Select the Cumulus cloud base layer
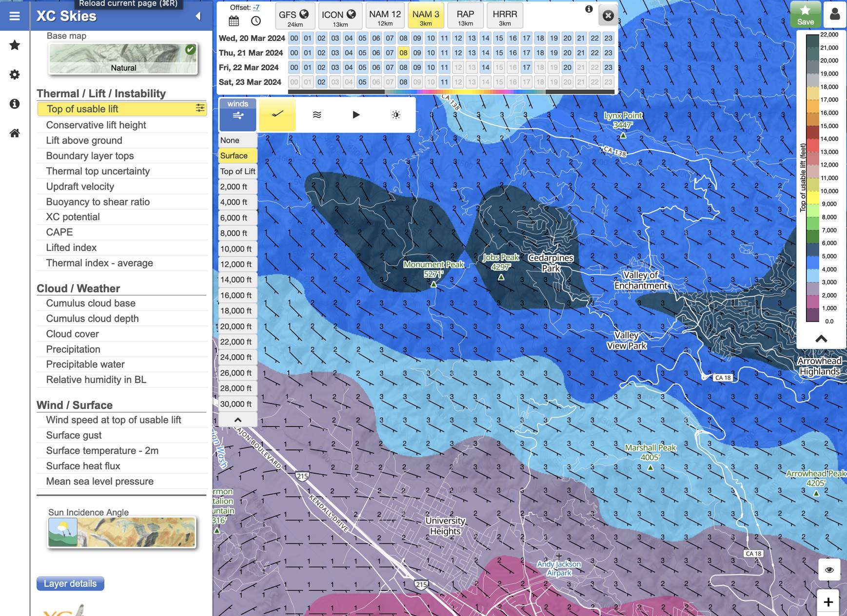Screen dimensions: 847x616 click(x=91, y=303)
